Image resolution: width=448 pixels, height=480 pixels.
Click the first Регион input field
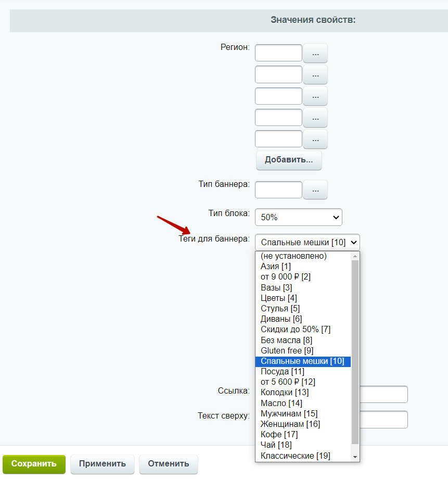[x=278, y=53]
